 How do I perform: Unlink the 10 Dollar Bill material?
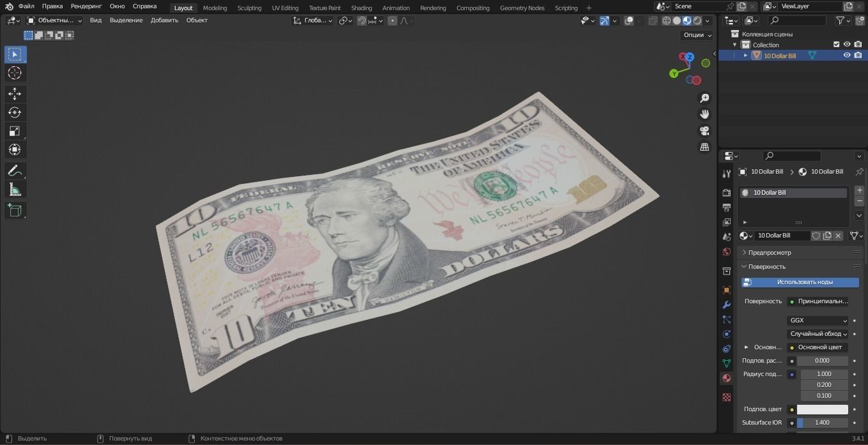[x=838, y=236]
